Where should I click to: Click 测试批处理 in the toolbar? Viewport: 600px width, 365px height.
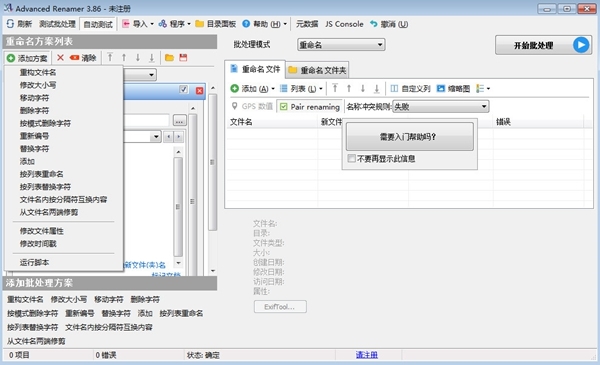coord(57,24)
